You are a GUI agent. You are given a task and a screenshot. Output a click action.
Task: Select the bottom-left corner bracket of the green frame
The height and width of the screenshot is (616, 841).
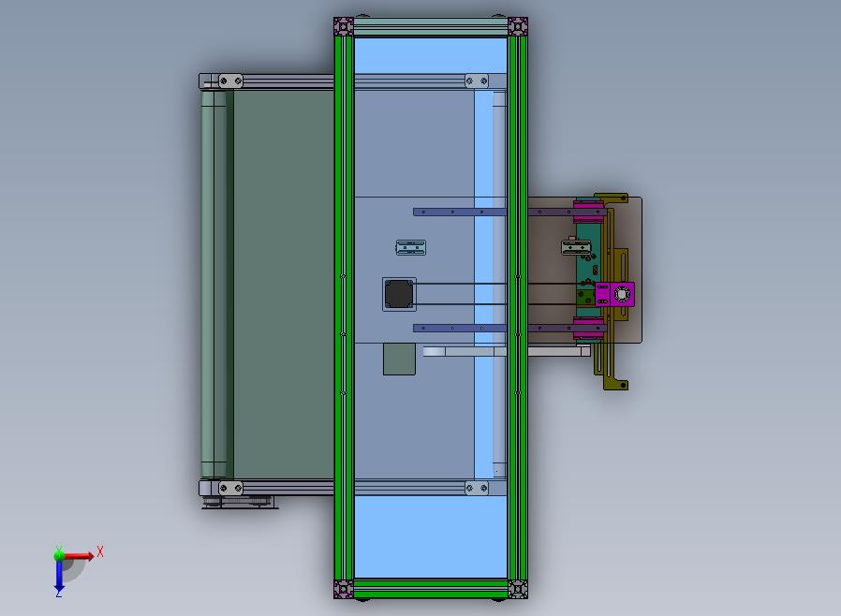point(344,589)
